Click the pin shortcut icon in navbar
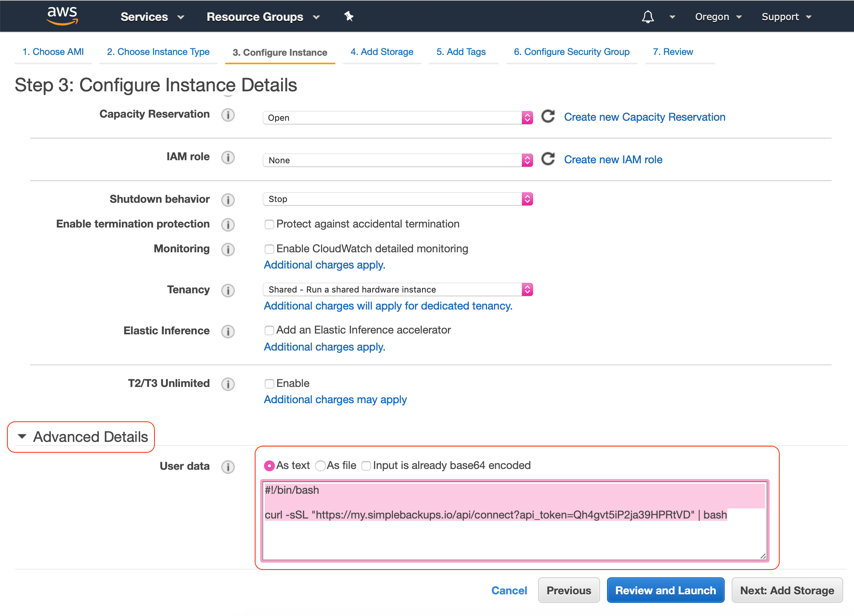The image size is (854, 616). (348, 16)
